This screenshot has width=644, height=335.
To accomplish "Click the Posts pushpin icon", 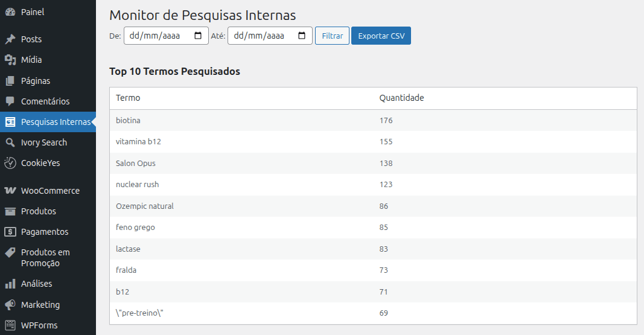I will (10, 39).
